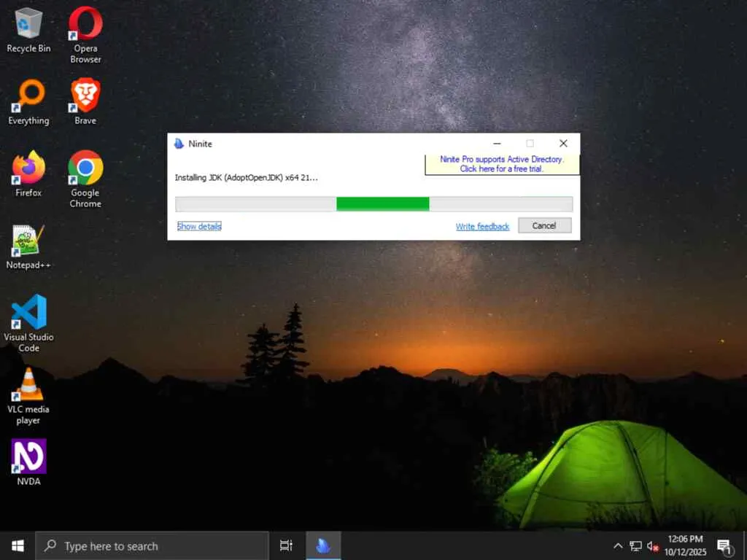Image resolution: width=747 pixels, height=560 pixels.
Task: Click the Show details link in Ninite
Action: click(x=199, y=226)
